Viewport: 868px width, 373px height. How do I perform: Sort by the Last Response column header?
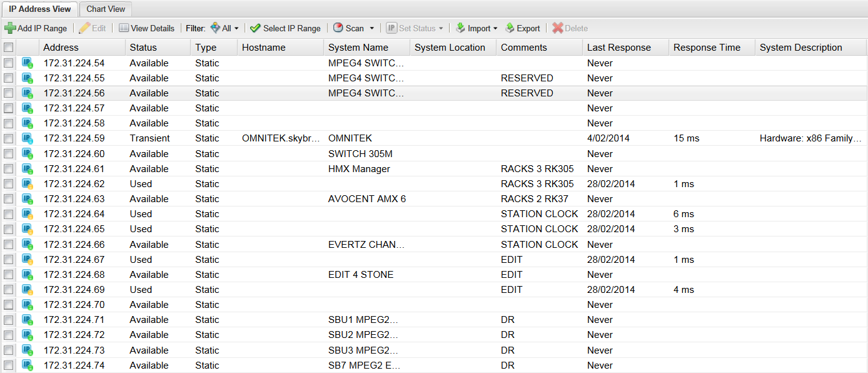pyautogui.click(x=626, y=48)
